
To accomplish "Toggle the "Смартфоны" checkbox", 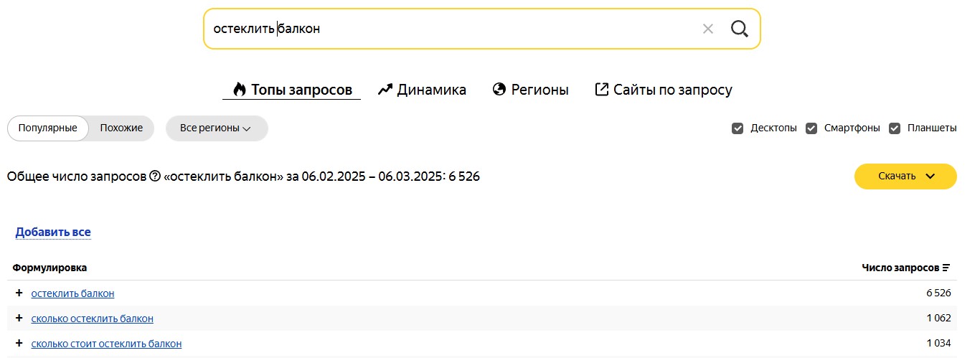I will pyautogui.click(x=811, y=128).
